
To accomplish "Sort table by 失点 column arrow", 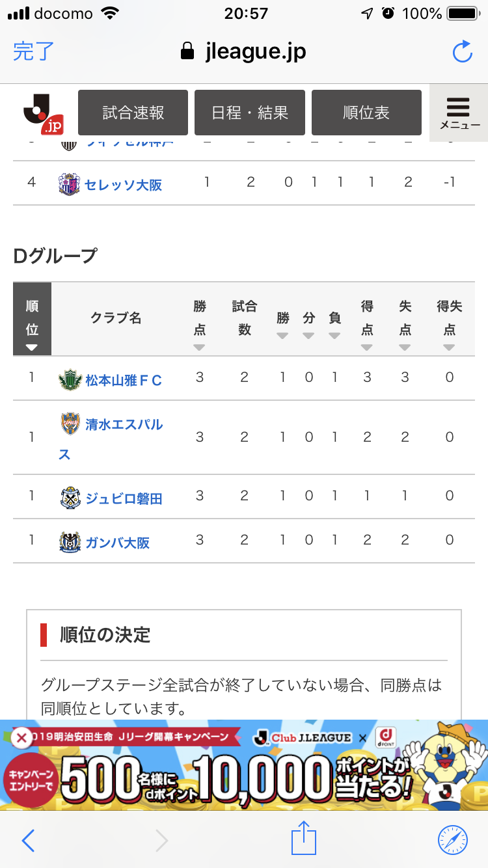I will 405,347.
